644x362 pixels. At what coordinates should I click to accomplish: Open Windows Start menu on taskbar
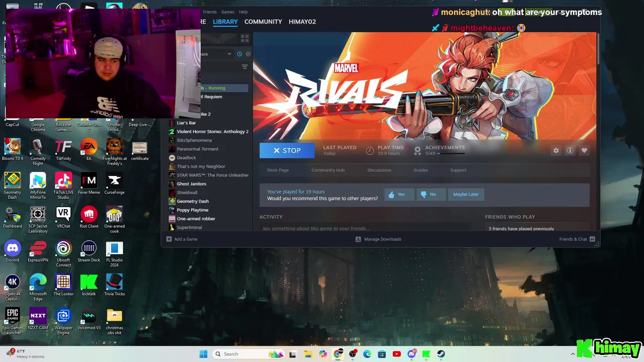[x=203, y=354]
